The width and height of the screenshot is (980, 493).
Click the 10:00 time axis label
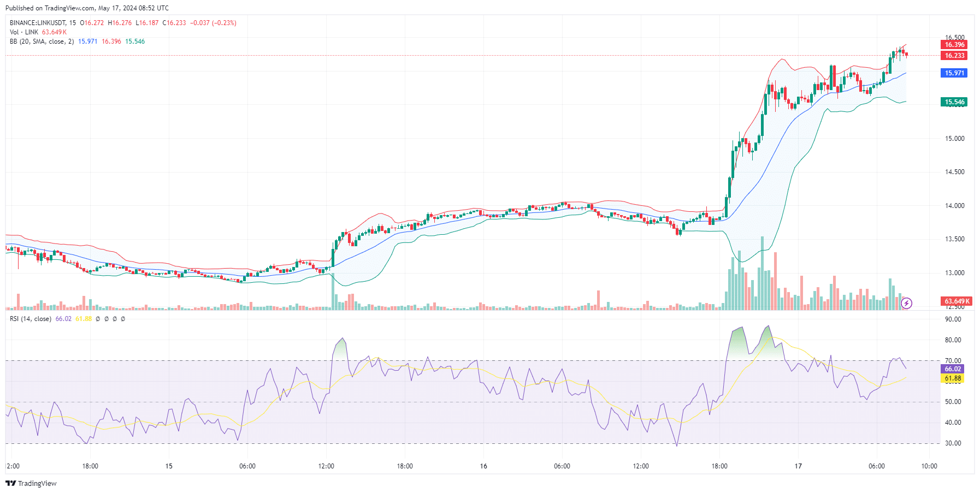[929, 466]
